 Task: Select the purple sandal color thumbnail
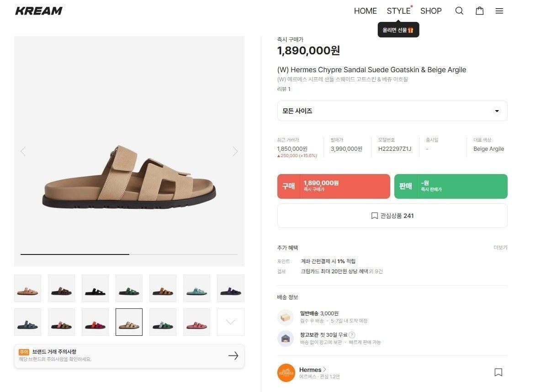(x=230, y=288)
